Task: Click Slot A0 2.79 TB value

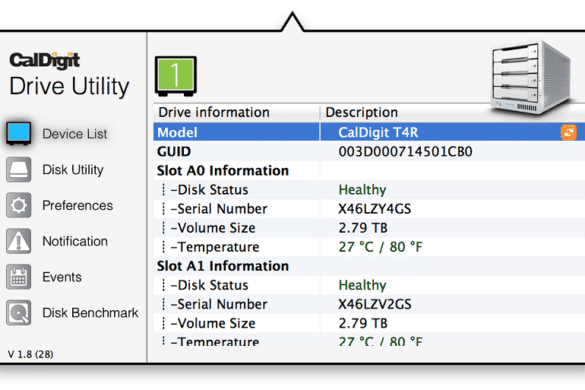Action: click(363, 228)
